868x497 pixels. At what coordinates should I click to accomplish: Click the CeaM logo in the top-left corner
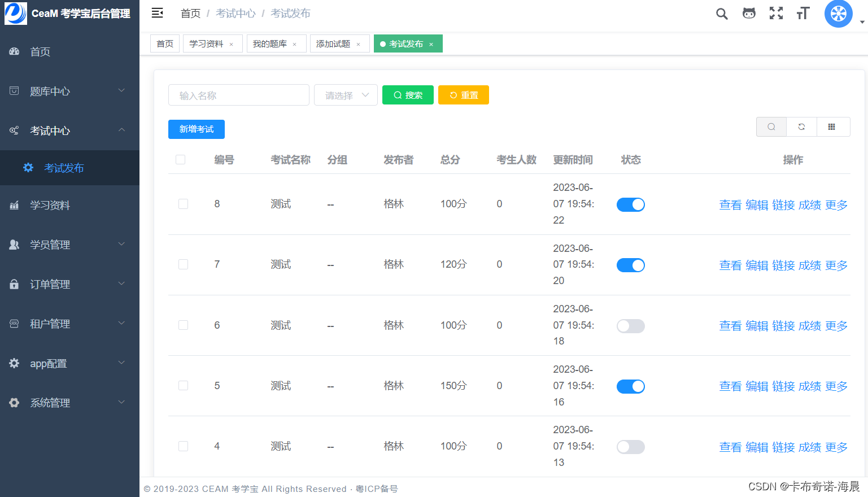(15, 13)
